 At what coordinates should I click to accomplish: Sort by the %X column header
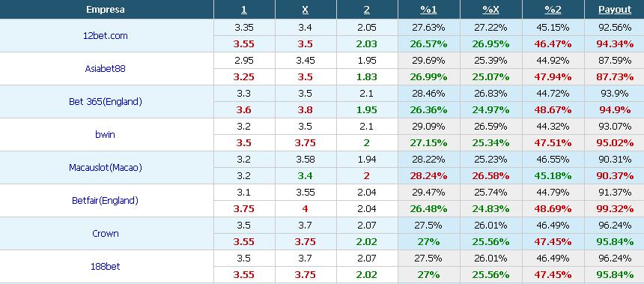pyautogui.click(x=490, y=10)
